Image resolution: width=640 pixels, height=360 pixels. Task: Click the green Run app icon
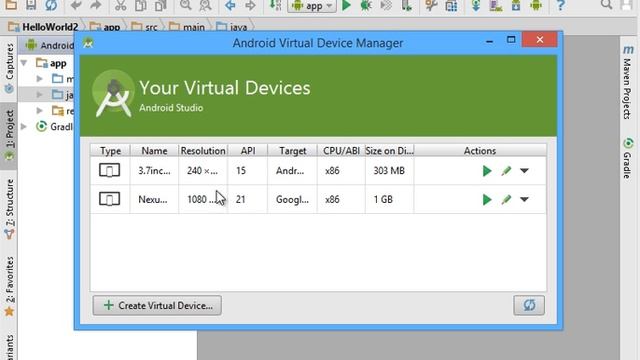pos(347,5)
